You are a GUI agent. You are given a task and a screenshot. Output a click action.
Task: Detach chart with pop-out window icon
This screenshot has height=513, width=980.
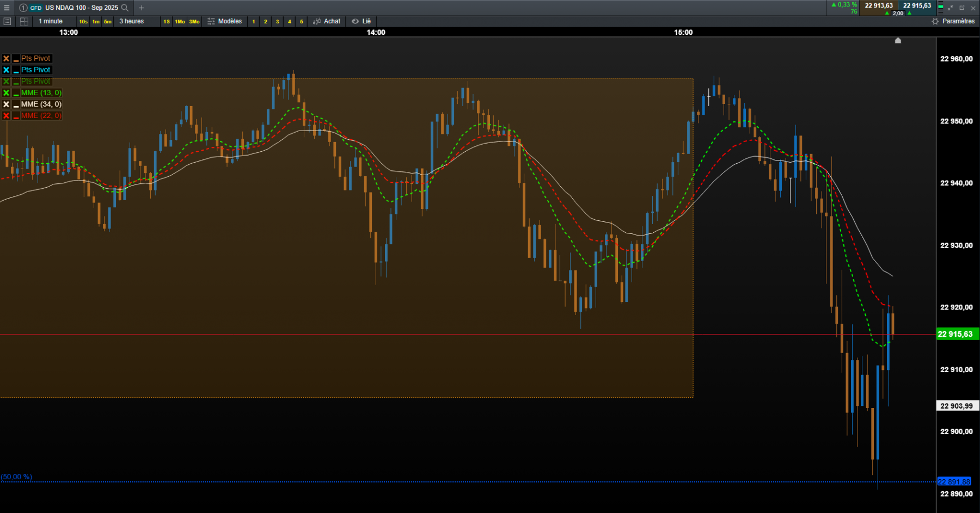pyautogui.click(x=961, y=8)
